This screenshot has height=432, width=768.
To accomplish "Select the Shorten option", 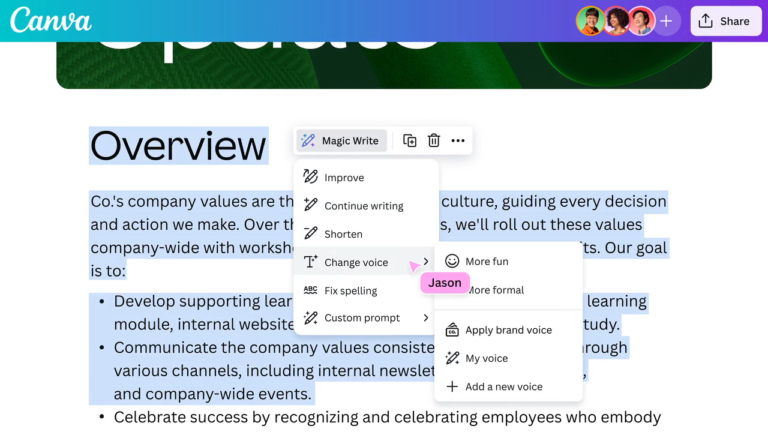I will [364, 234].
